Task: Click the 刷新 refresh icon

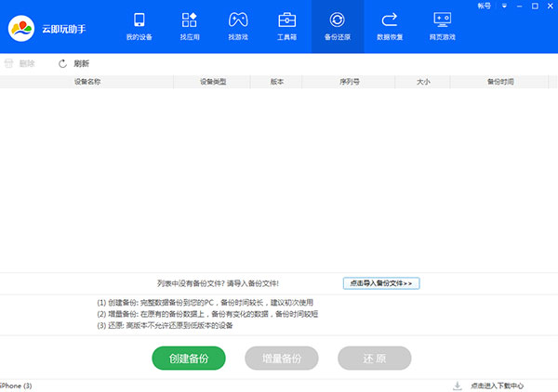Action: click(63, 64)
